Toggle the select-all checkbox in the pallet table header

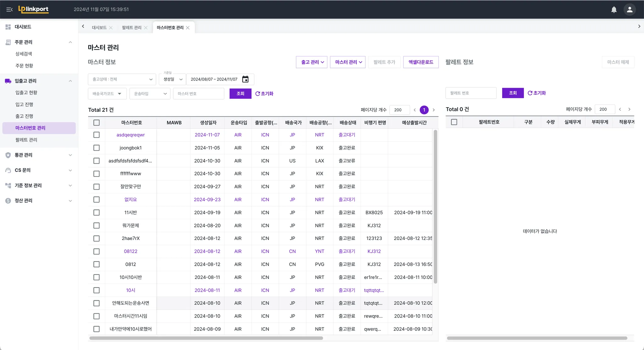[x=454, y=122]
